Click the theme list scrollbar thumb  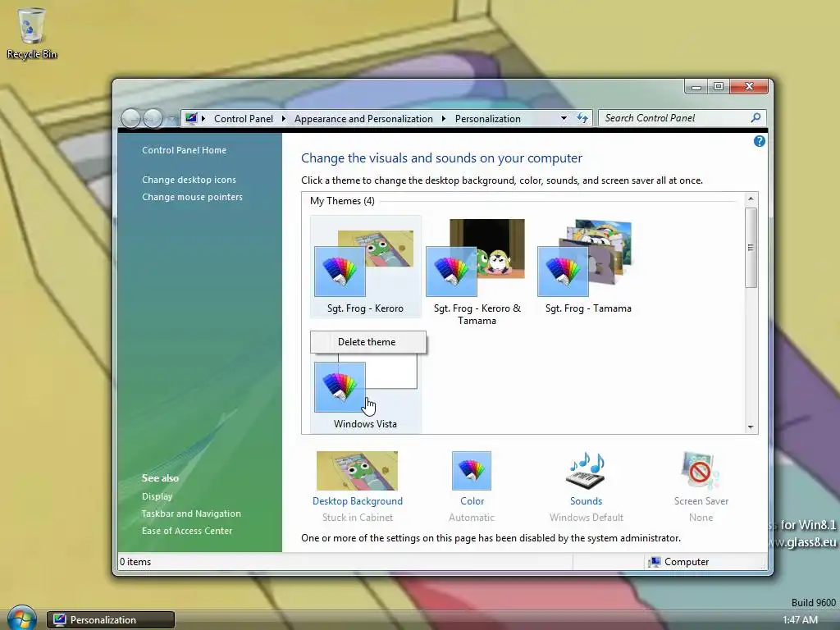(751, 248)
